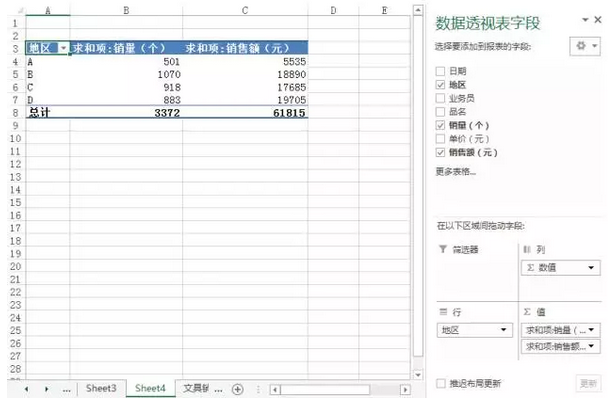
Task: Select the 求和项:销售额（元）header cell
Action: tap(245, 48)
